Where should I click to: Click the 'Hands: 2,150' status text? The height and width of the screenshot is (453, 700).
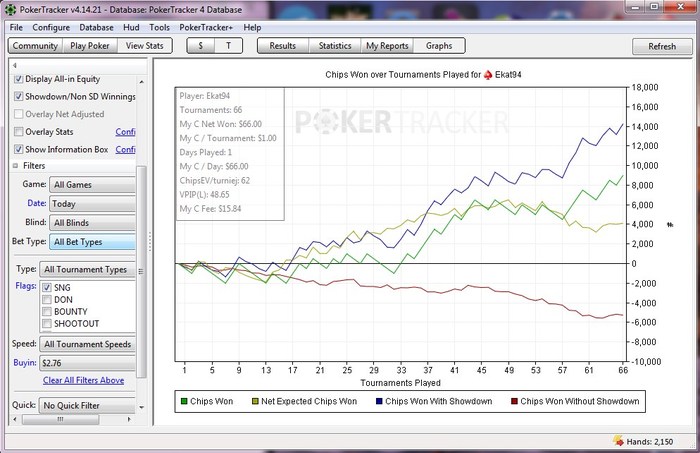click(x=650, y=442)
